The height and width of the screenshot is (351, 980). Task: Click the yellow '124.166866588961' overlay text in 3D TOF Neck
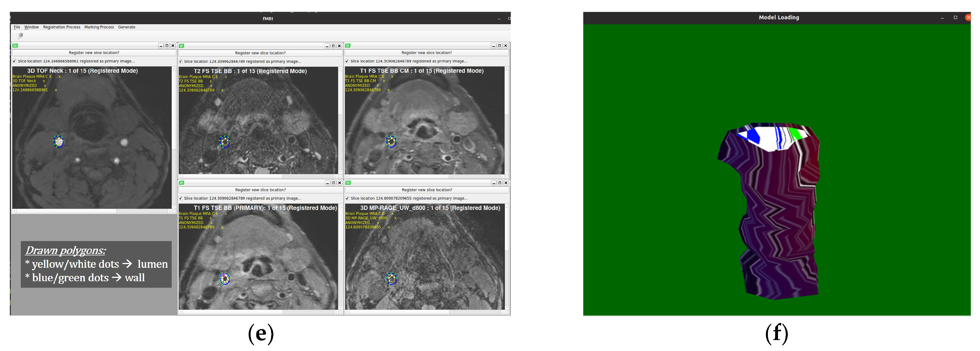[x=30, y=90]
